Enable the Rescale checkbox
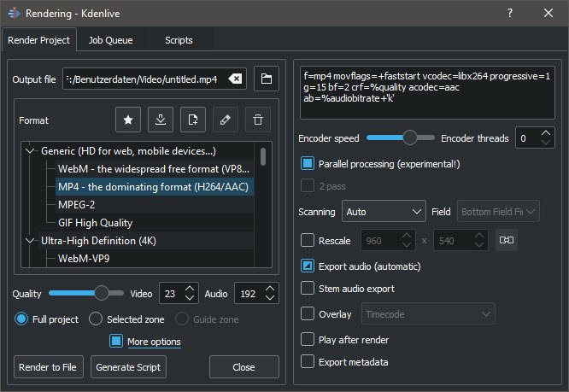The image size is (569, 392). (x=308, y=241)
